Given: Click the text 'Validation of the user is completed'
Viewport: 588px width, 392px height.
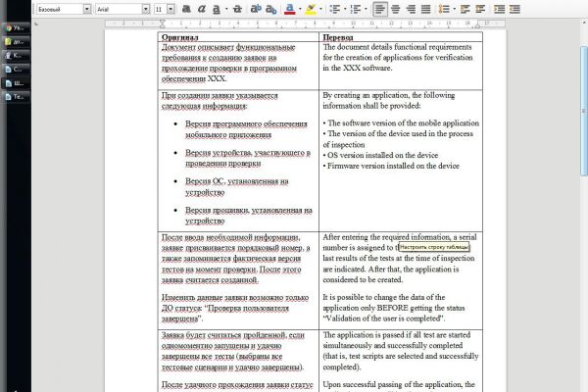Looking at the screenshot, I should point(383,318).
